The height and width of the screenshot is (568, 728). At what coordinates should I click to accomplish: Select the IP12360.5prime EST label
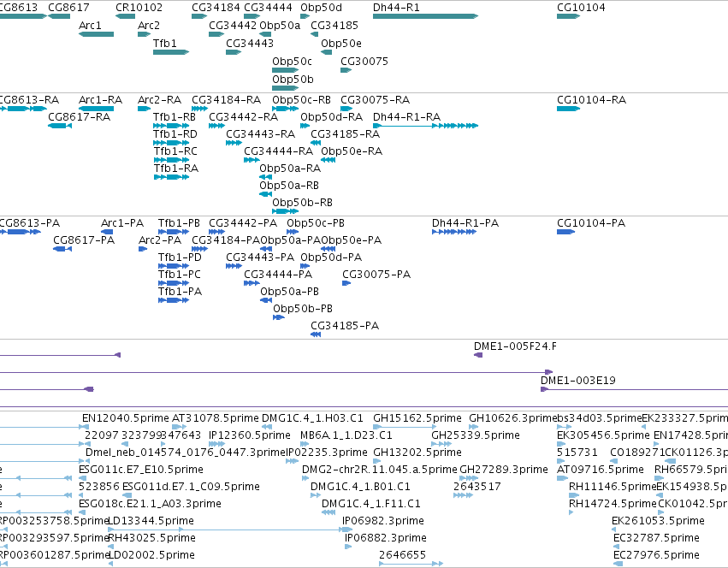[249, 435]
